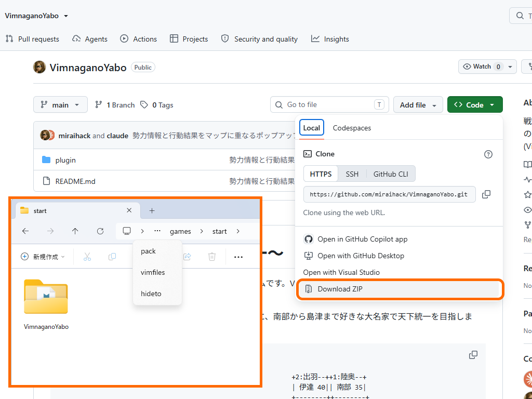This screenshot has width=532, height=399.
Task: Click start in the address breadcrumb
Action: tap(220, 231)
